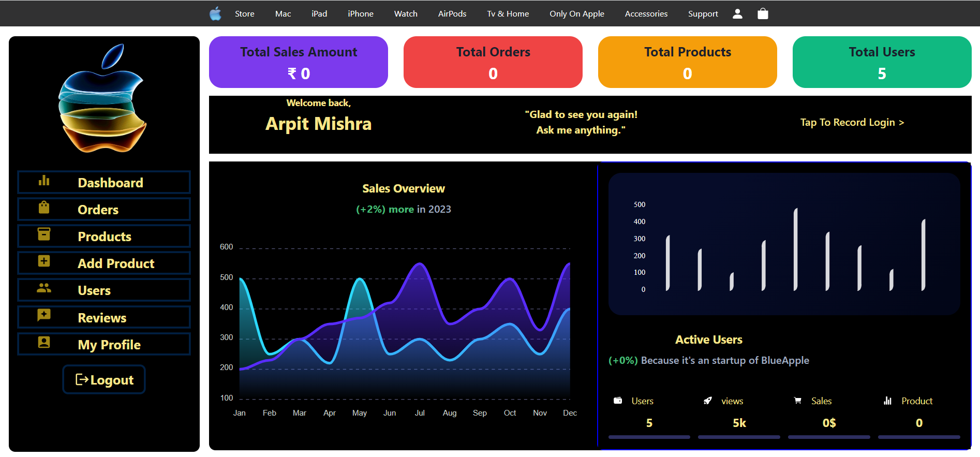Click the Reviews star bubble icon
The height and width of the screenshot is (457, 980).
[44, 315]
